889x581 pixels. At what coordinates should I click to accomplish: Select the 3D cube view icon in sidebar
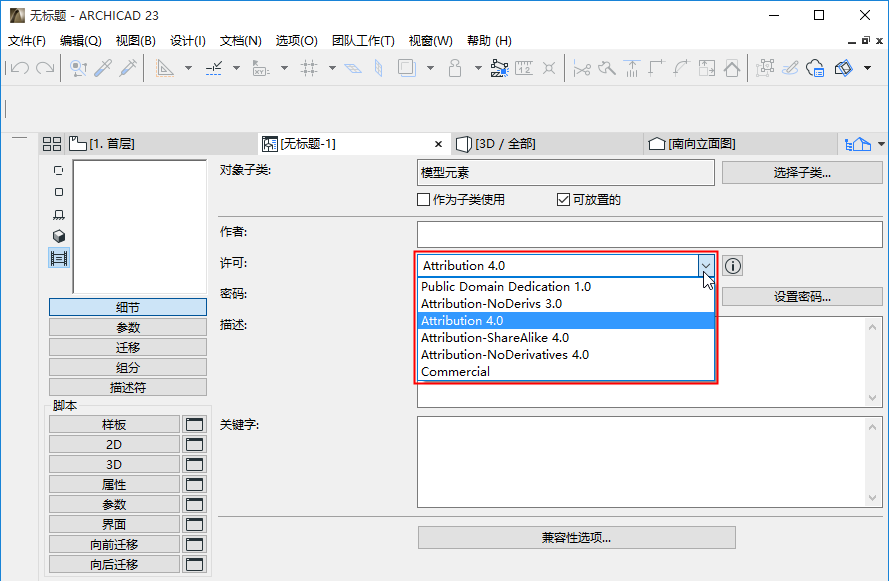pos(59,236)
